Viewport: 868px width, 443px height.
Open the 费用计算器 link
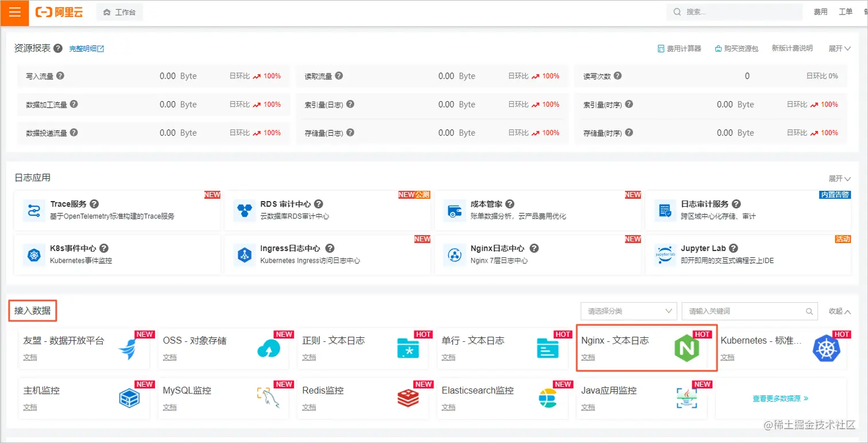click(x=679, y=49)
